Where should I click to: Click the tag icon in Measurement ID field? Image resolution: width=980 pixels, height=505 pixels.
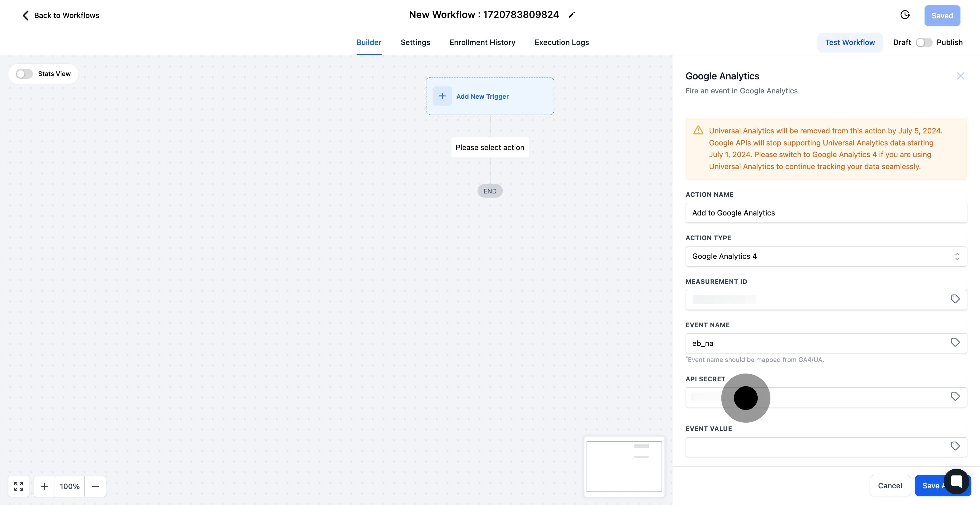click(955, 299)
